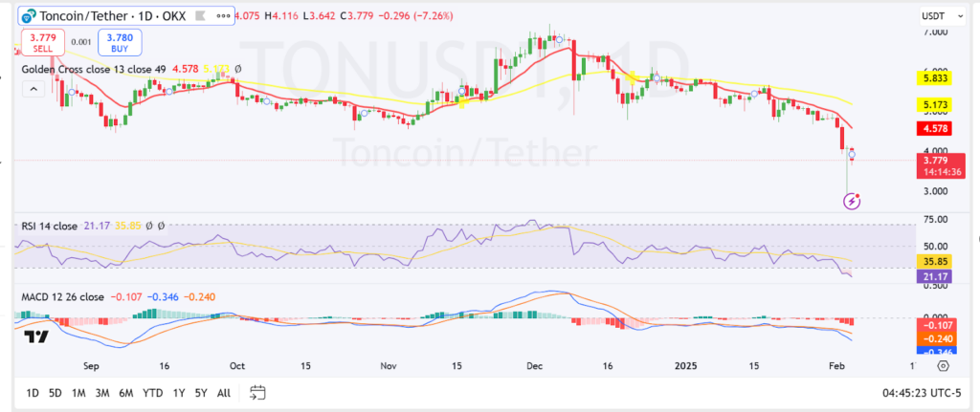Click the yellow 5.833 price label
Image resolution: width=980 pixels, height=412 pixels.
pos(934,78)
